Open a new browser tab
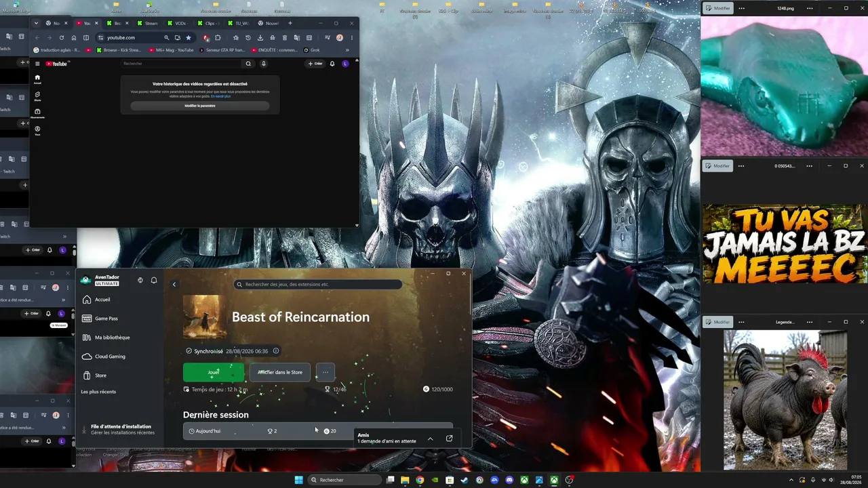This screenshot has width=868, height=488. pyautogui.click(x=290, y=23)
